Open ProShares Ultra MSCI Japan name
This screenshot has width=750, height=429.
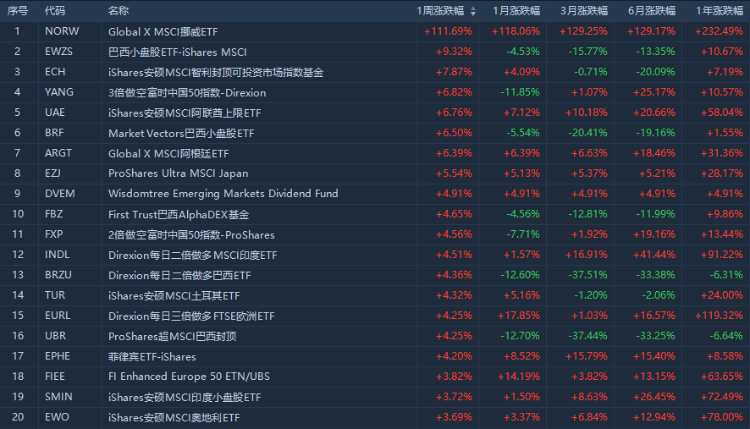tap(178, 174)
